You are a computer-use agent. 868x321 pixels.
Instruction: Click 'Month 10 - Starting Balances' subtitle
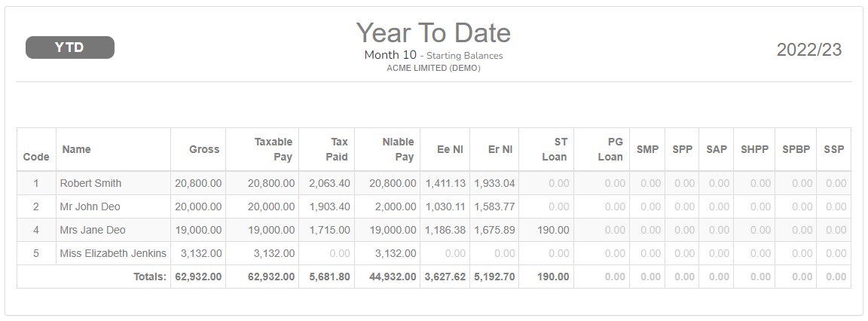click(x=433, y=55)
